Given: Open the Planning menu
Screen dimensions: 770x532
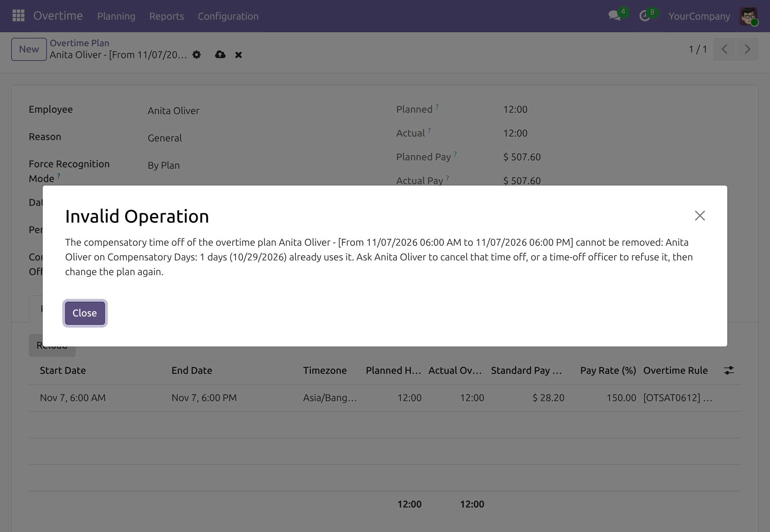Looking at the screenshot, I should pyautogui.click(x=116, y=16).
